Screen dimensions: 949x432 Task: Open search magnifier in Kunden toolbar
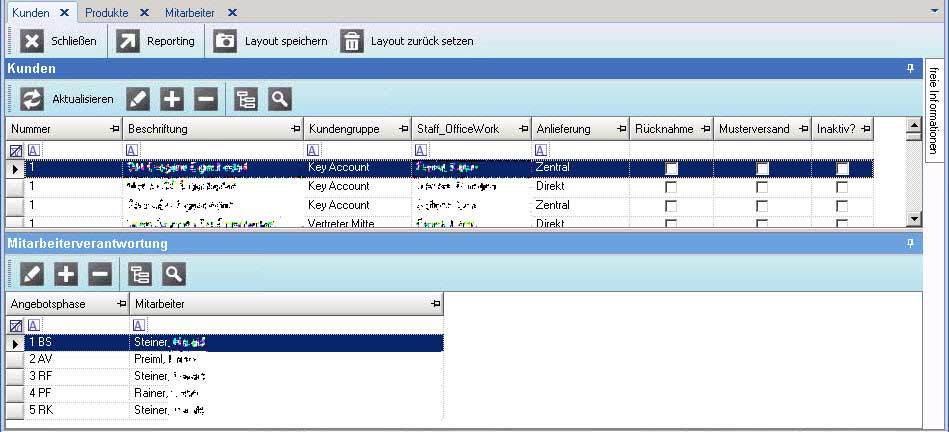click(x=279, y=99)
